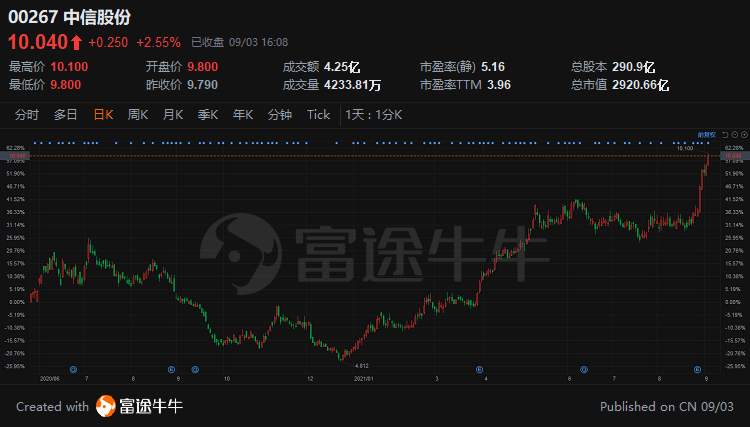Open event marker between 2020/06 and 7

pos(73,370)
